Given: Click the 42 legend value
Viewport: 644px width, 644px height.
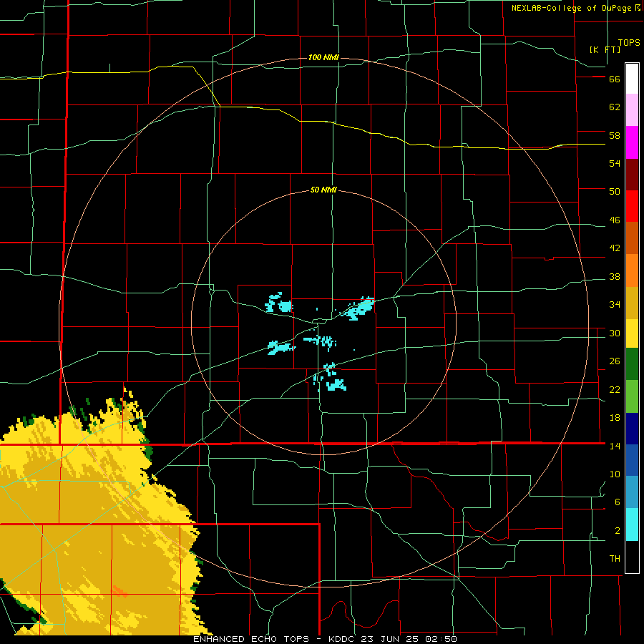Looking at the screenshot, I should pos(615,248).
